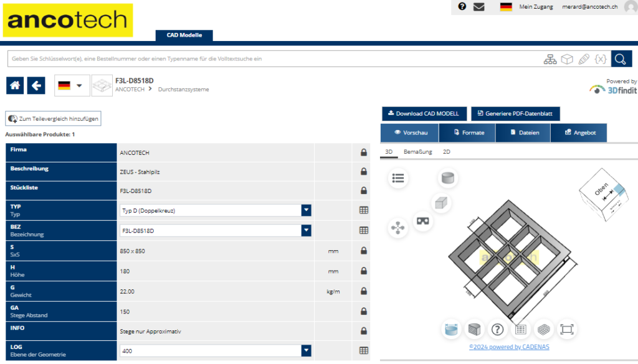Click the sketch search pencil icon
Screen dimensions: 638x364
pyautogui.click(x=584, y=59)
